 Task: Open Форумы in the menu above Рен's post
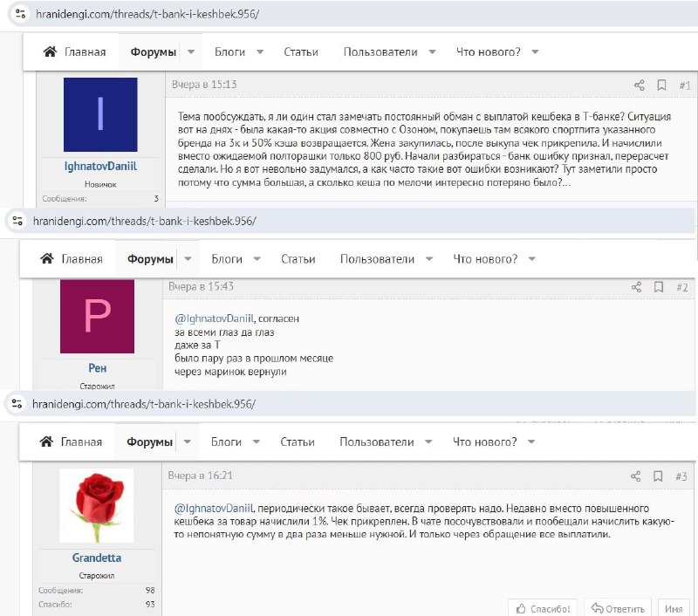(x=150, y=259)
